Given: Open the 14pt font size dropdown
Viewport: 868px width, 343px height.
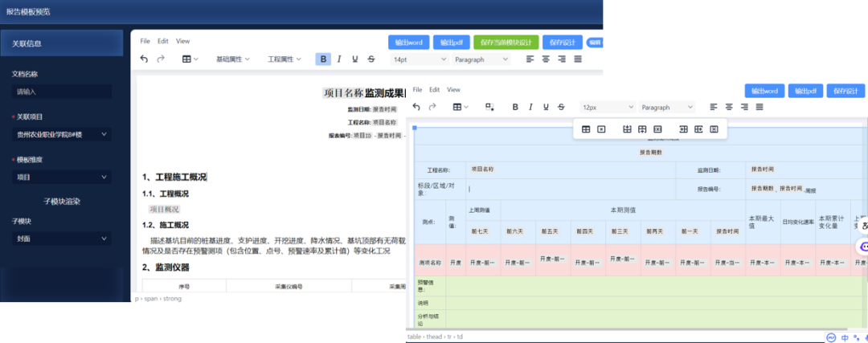Looking at the screenshot, I should point(420,59).
